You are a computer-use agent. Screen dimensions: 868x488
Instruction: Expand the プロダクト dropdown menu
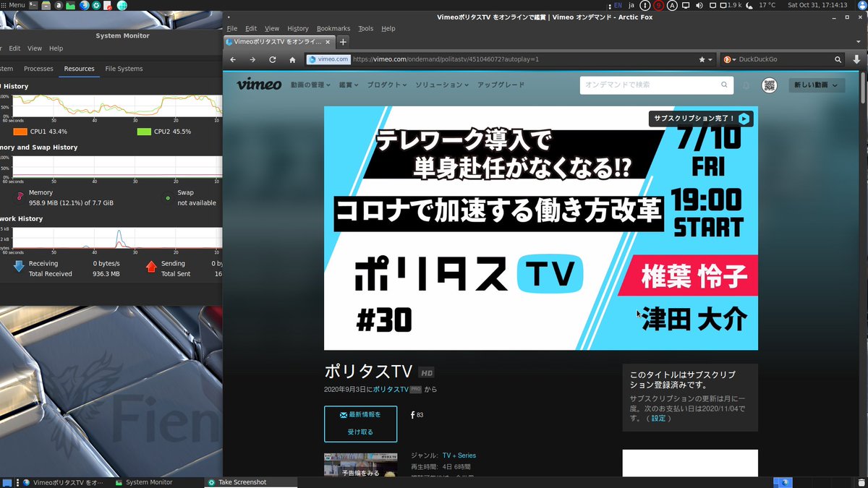387,85
